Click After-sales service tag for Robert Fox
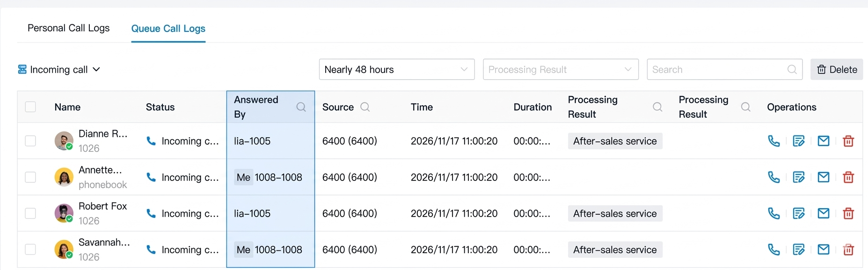This screenshot has height=270, width=868. click(x=615, y=213)
